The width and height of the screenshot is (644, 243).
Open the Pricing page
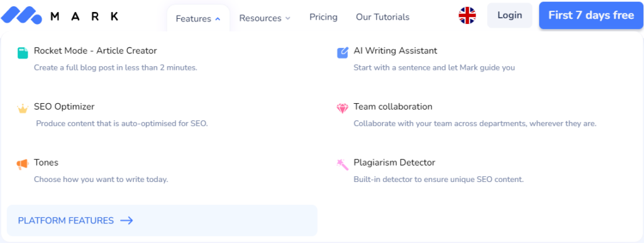(x=324, y=17)
